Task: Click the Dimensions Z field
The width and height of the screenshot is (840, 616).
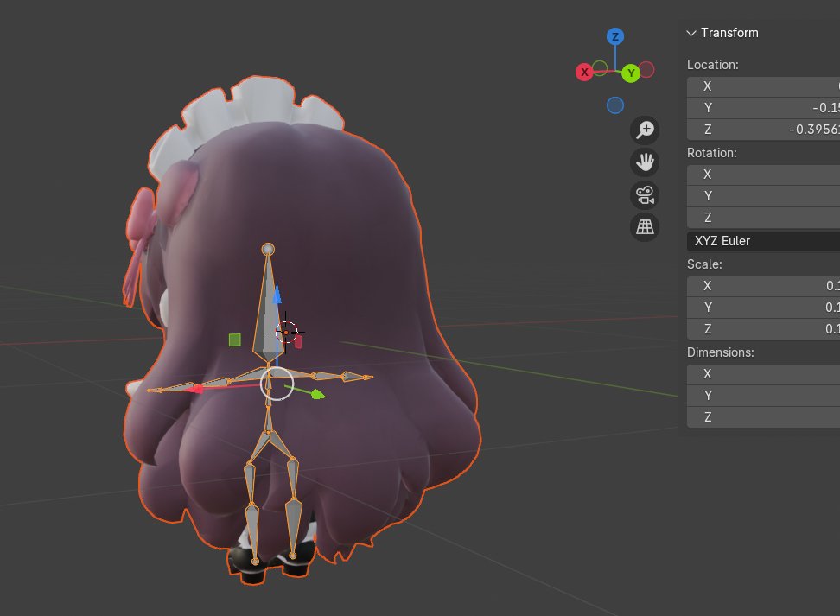Action: point(763,417)
